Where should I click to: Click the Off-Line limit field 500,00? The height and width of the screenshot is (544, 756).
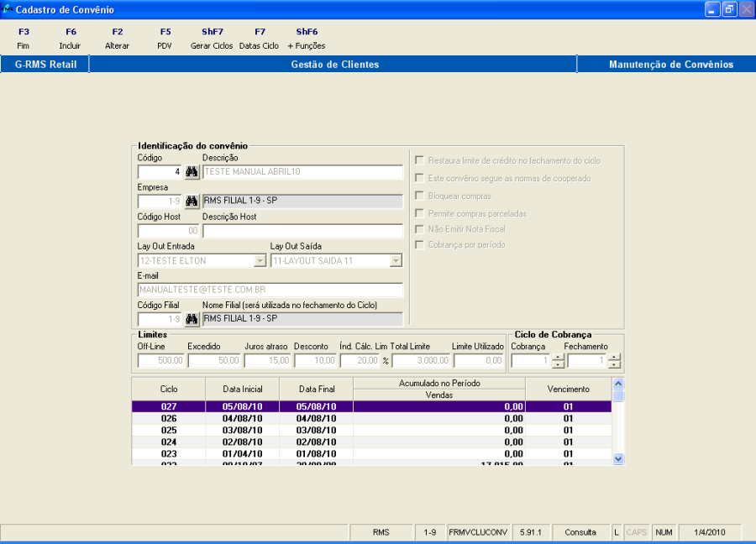pyautogui.click(x=161, y=360)
